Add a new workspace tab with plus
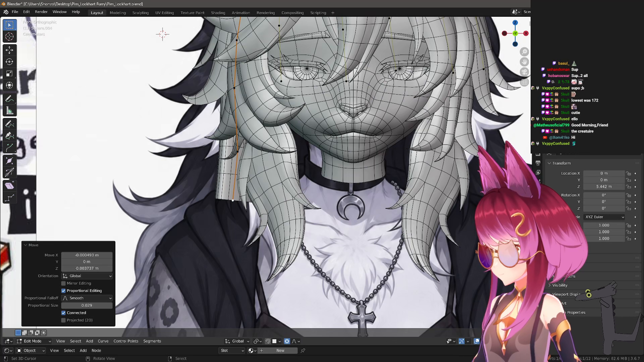Image resolution: width=644 pixels, height=362 pixels. coord(333,13)
